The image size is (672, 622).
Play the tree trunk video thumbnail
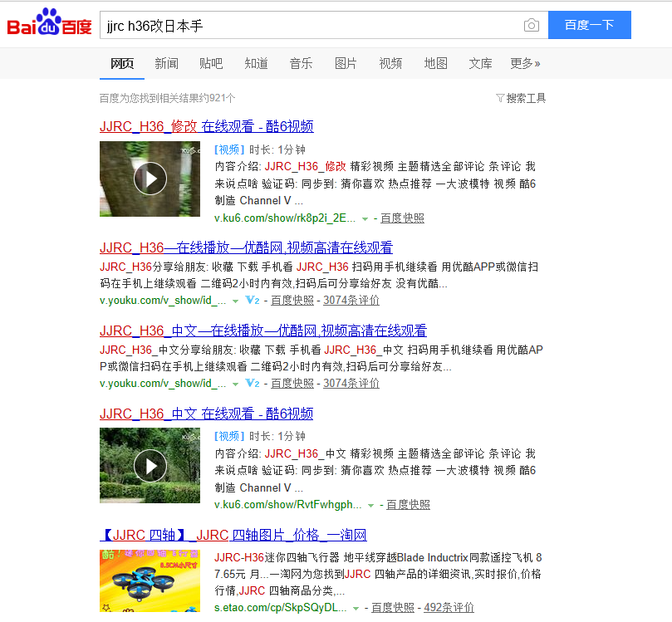150,179
